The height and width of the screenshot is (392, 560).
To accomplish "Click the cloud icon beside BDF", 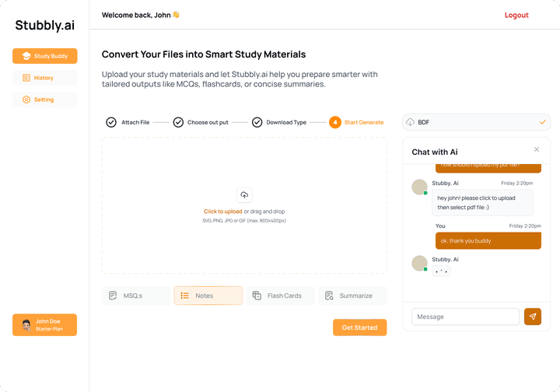I will pyautogui.click(x=411, y=122).
